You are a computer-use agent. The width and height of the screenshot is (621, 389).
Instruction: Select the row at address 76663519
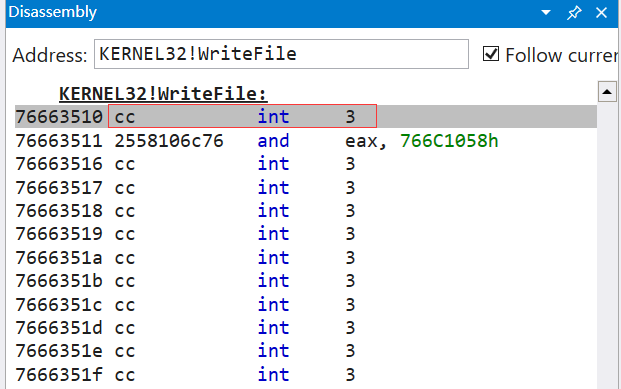[306, 234]
